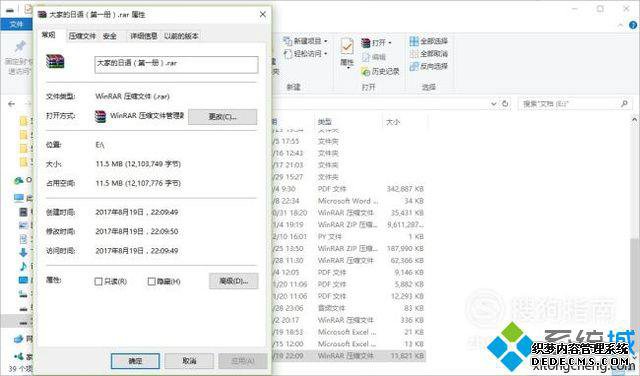Click the 新建项目 icon in ribbon
The width and height of the screenshot is (640, 376).
pyautogui.click(x=287, y=41)
